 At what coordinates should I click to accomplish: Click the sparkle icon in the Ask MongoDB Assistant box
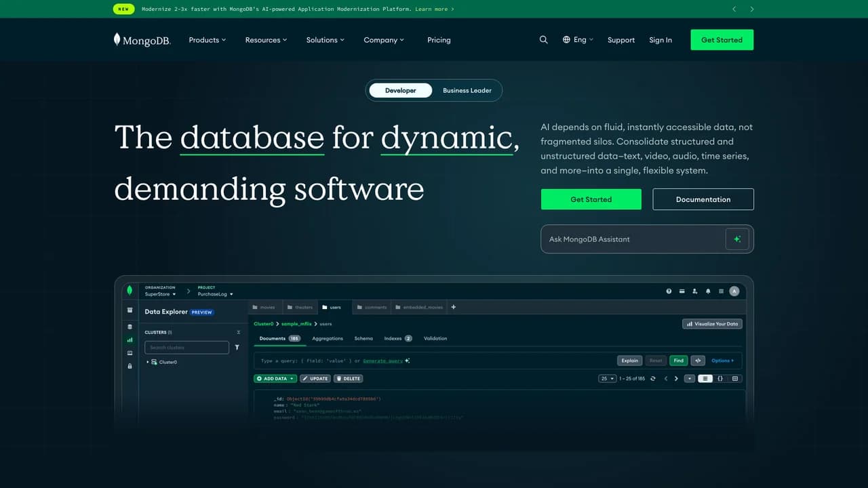coord(737,239)
